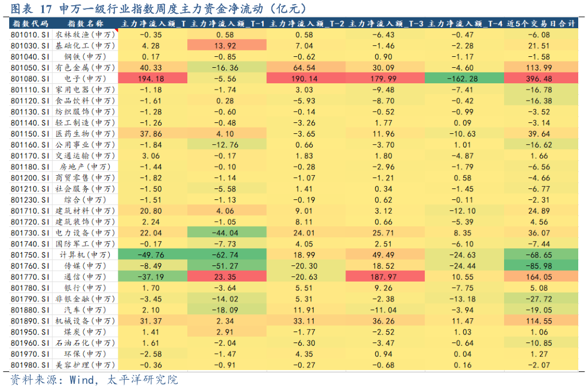Select the -85.98 total for 传媒
Viewport: 588px width, 389px height.
(x=541, y=265)
